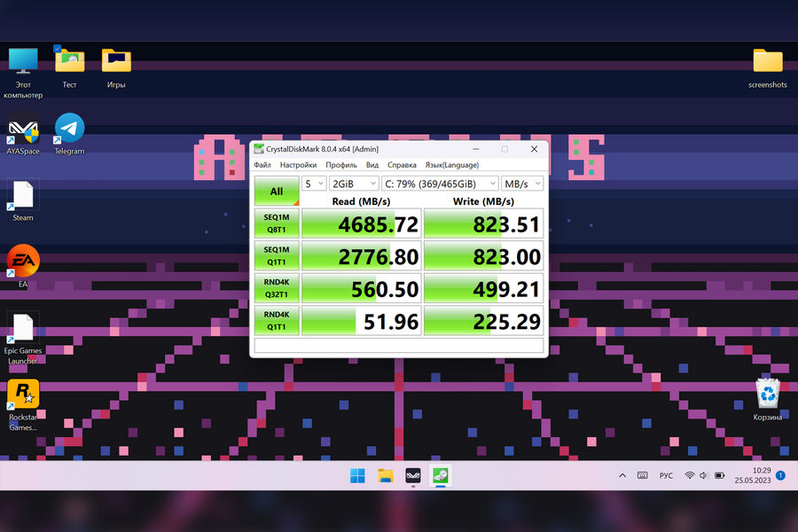Toggle the checkbox on the Тест folder
The image size is (798, 532).
coord(58,49)
